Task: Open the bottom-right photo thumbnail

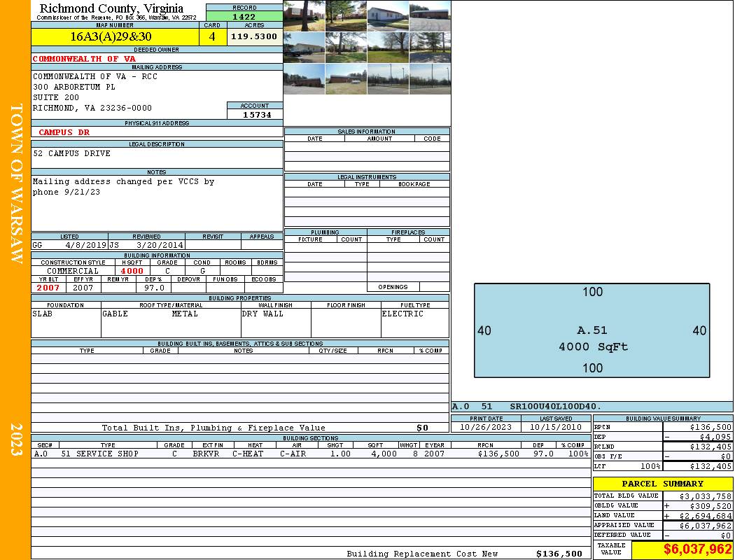Action: tap(430, 78)
